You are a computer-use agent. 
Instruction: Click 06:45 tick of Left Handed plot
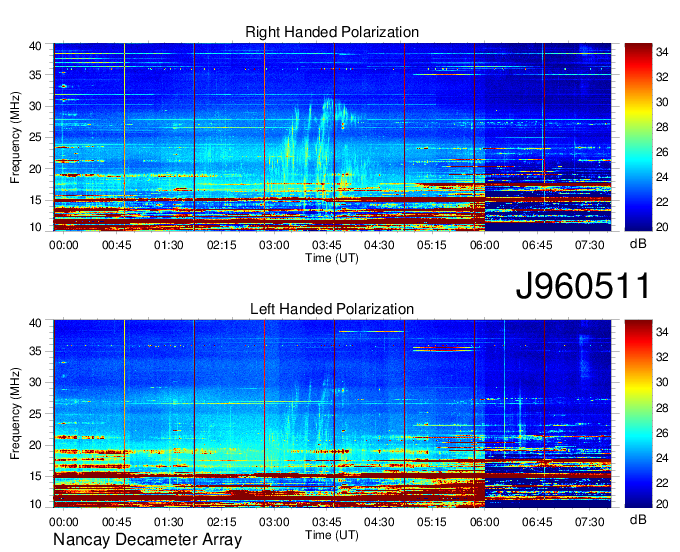coord(537,522)
